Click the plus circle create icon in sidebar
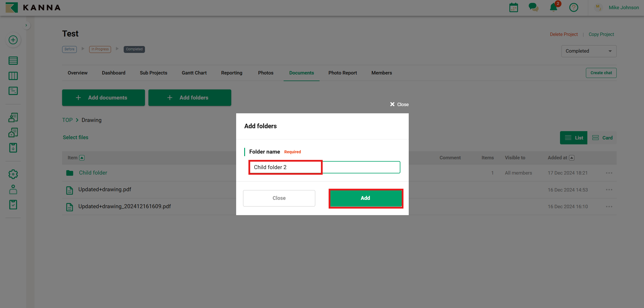This screenshot has width=644, height=308. pyautogui.click(x=13, y=40)
